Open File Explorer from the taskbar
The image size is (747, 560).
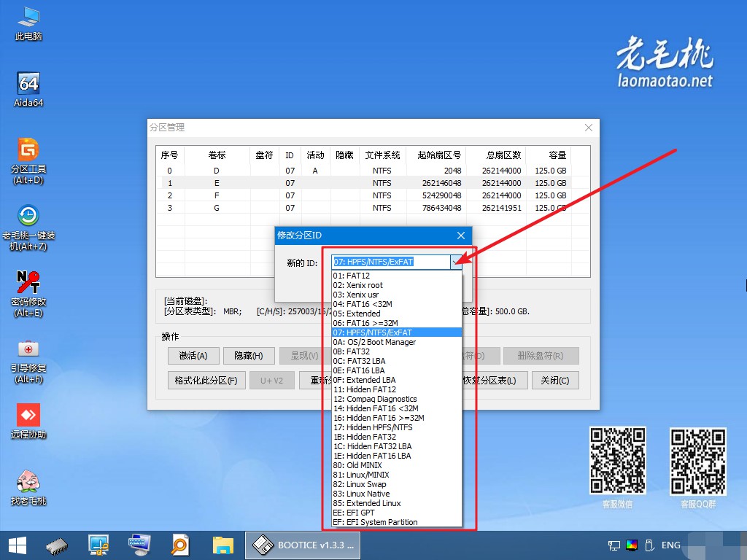coord(223,545)
